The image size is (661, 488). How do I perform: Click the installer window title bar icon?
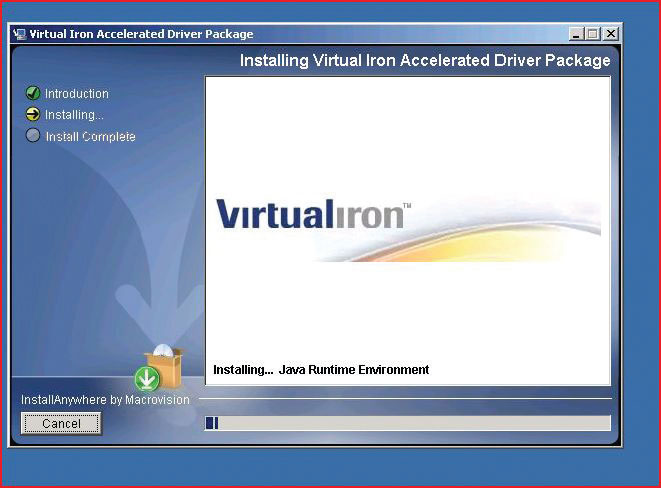coord(19,34)
